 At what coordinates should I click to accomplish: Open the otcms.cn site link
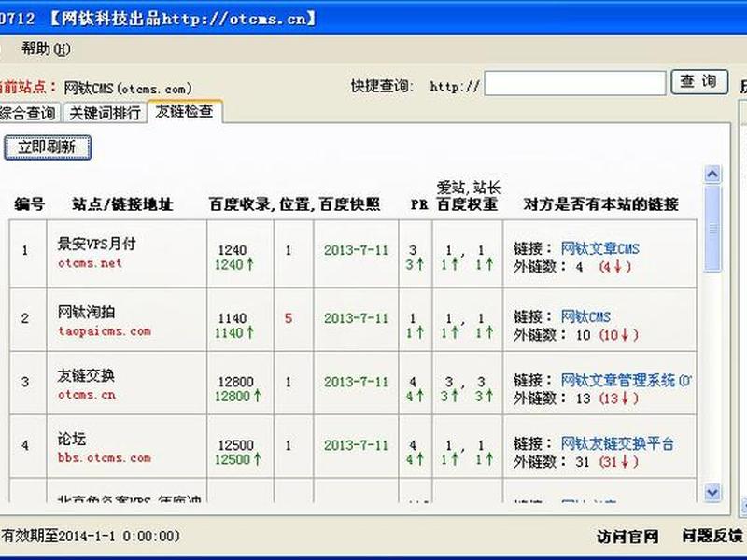(87, 395)
